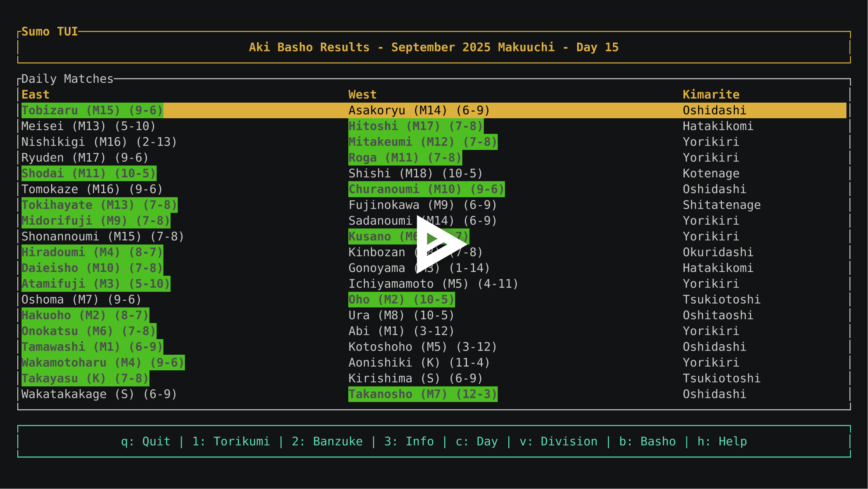This screenshot has width=868, height=489.
Task: Switch to the Banzuke view via "2: Banzuke"
Action: (327, 441)
